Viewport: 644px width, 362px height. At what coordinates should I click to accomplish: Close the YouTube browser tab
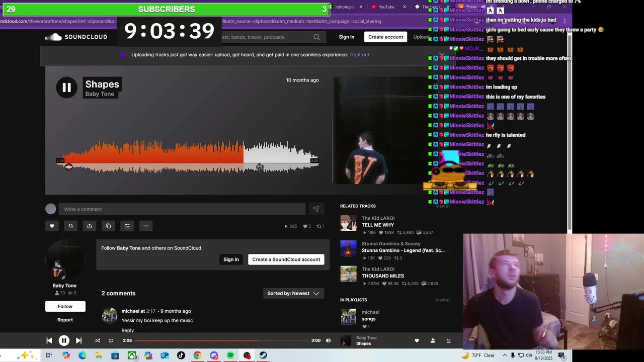pos(405,7)
